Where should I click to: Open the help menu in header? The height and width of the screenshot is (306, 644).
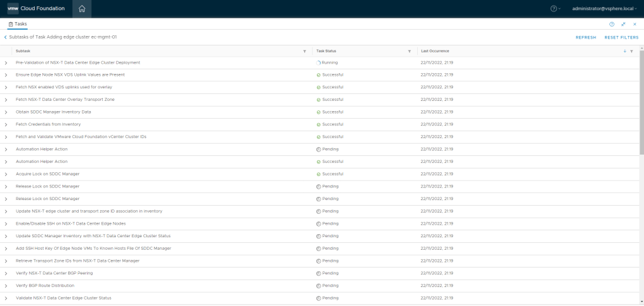pos(555,9)
